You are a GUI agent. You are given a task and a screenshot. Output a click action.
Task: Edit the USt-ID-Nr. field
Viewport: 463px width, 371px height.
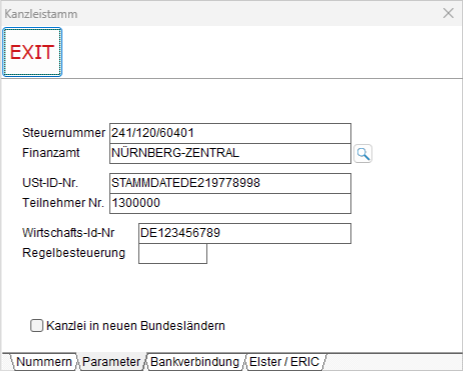click(230, 183)
